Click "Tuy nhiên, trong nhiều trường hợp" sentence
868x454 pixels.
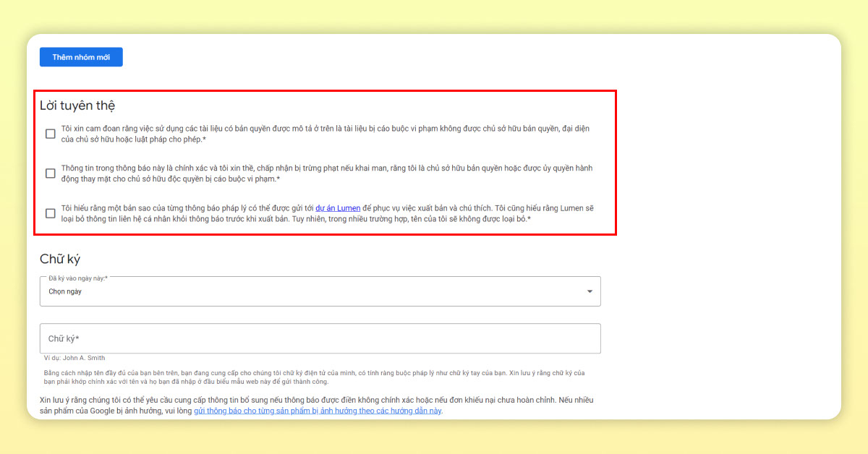(412, 218)
